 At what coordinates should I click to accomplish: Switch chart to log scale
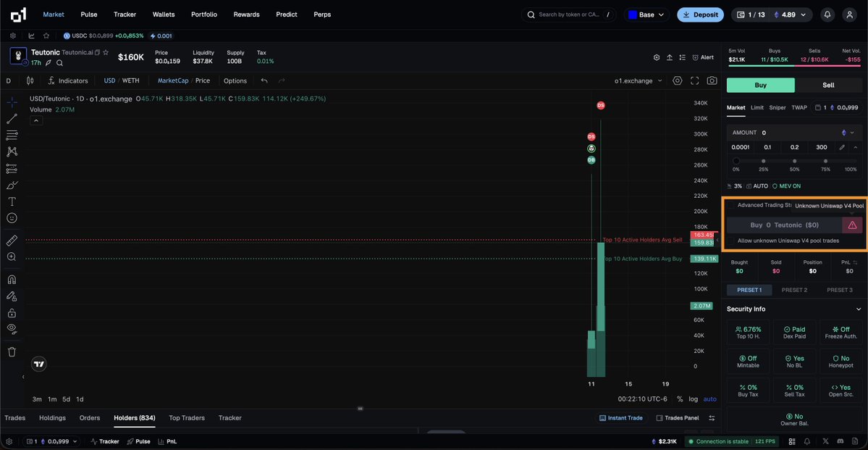click(x=693, y=399)
